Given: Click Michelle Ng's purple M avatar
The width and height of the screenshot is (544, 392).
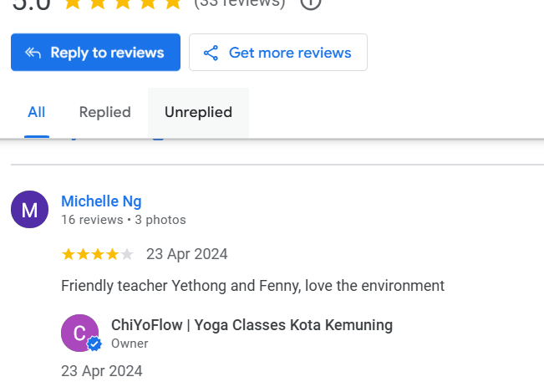Looking at the screenshot, I should coord(29,209).
